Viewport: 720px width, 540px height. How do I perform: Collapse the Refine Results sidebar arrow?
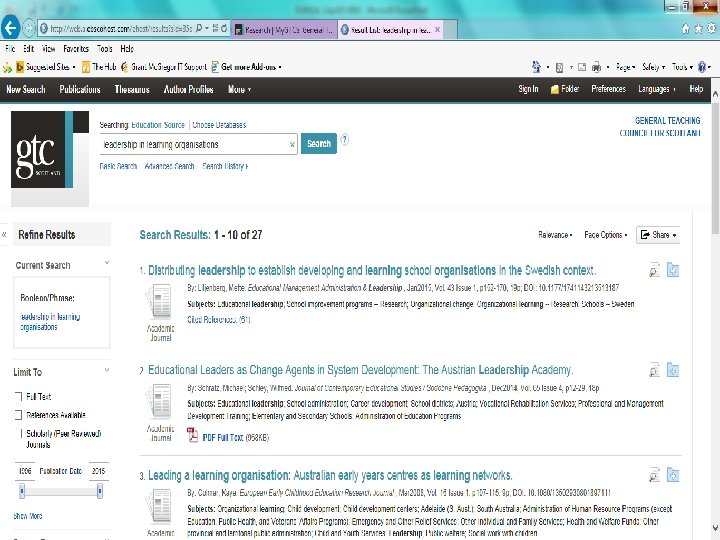tap(4, 235)
